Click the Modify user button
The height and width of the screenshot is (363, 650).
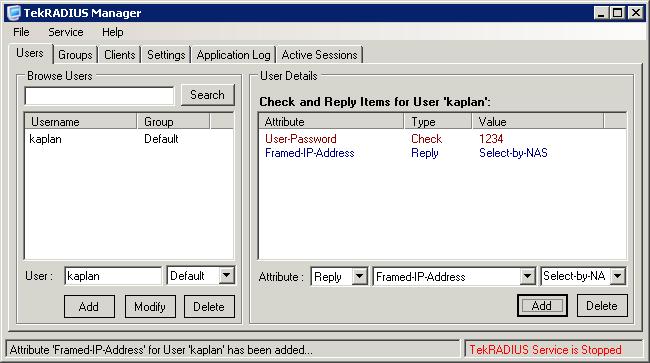[150, 307]
